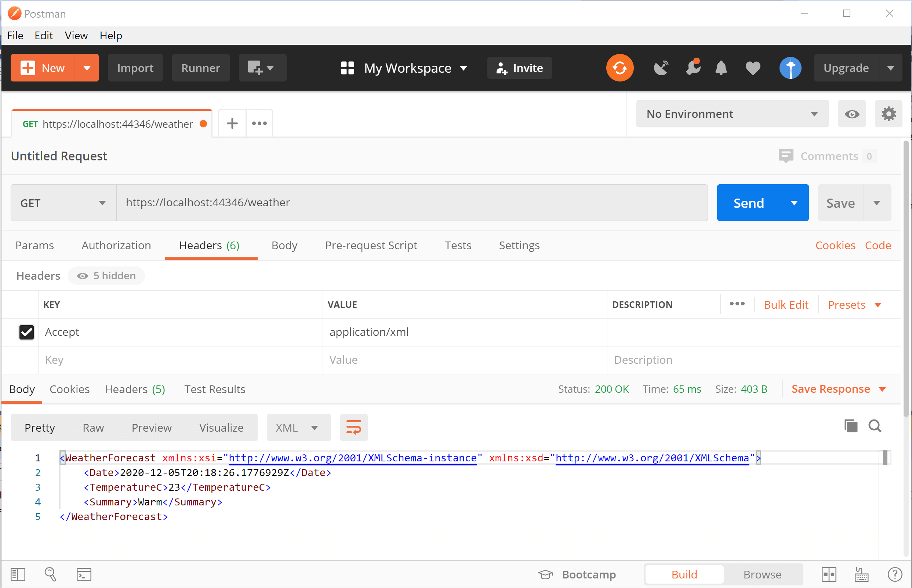Open the tab options ellipsis
The image size is (912, 588).
(259, 123)
